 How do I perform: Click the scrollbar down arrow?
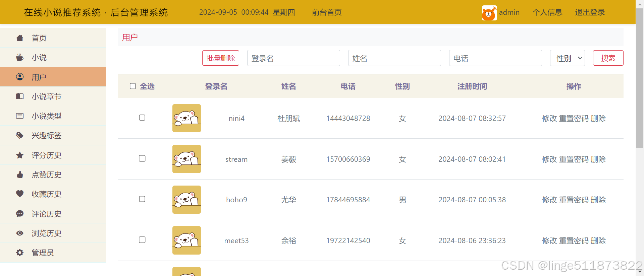[x=640, y=272]
